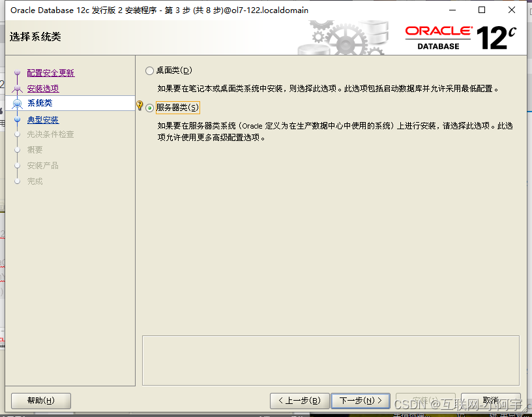The width and height of the screenshot is (532, 417).
Task: Go back with 上一步(B) button
Action: point(300,401)
